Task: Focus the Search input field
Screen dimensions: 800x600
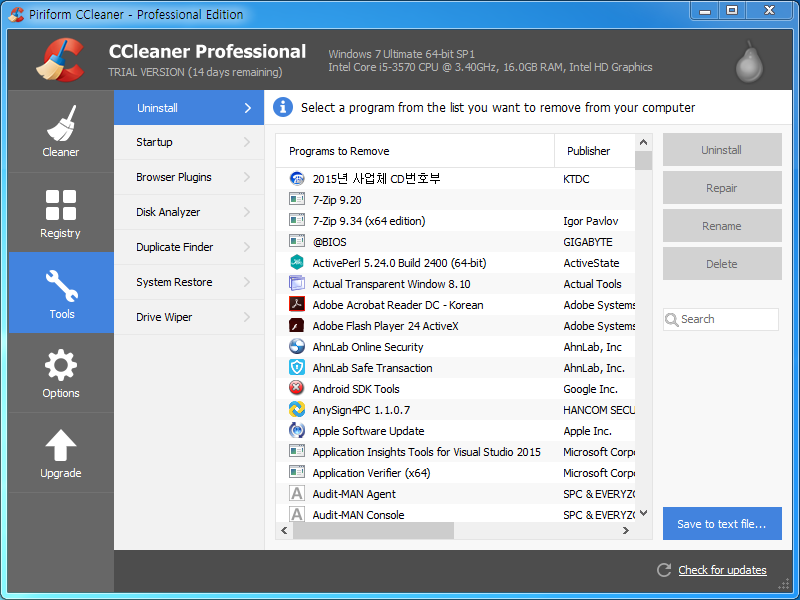Action: tap(721, 319)
